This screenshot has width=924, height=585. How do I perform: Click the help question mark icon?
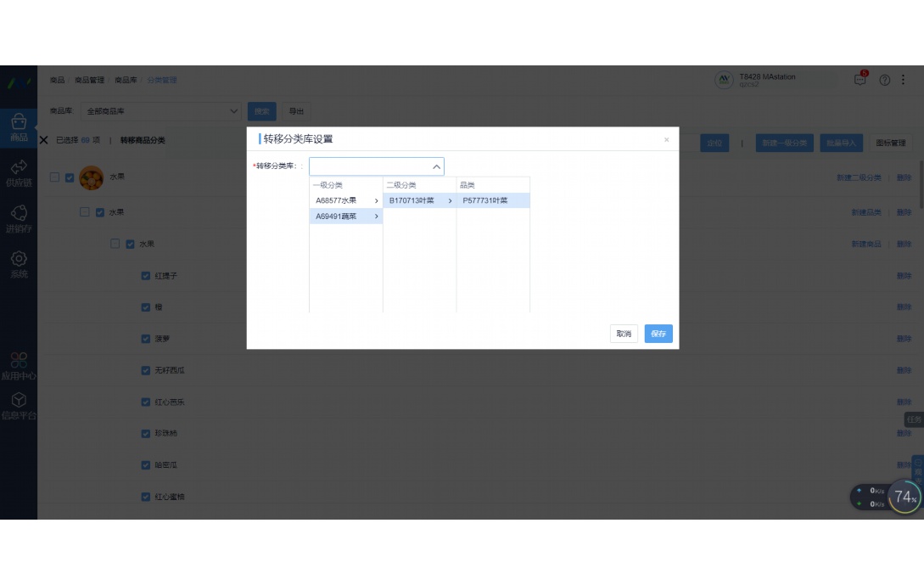coord(885,80)
